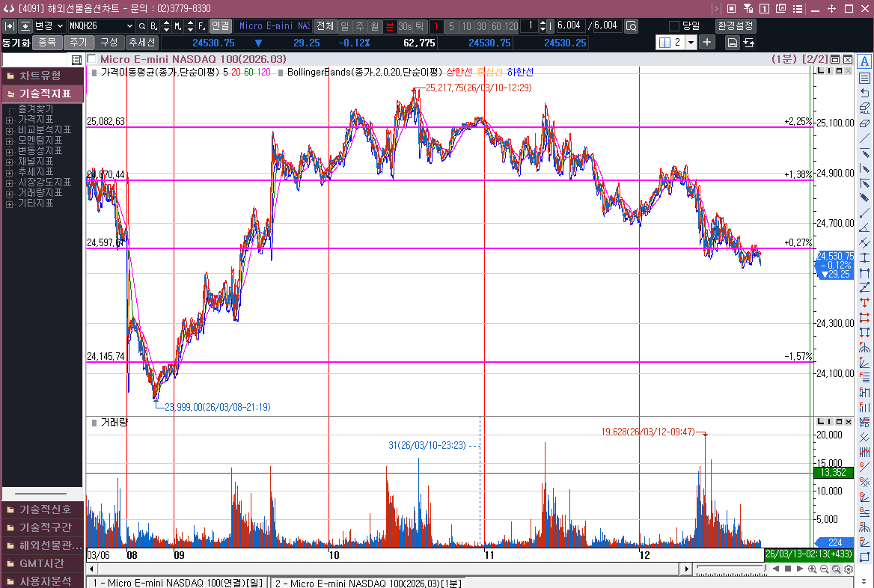Add a new chart with plus button
Screen dimensions: 874x588
click(x=707, y=43)
